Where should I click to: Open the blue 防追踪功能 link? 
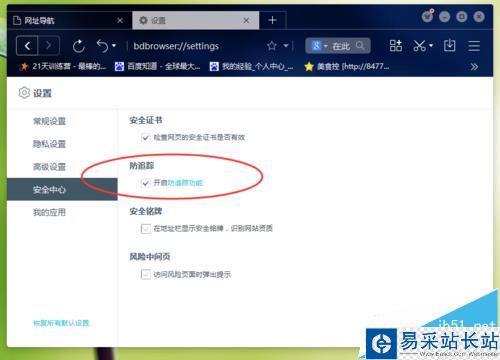pyautogui.click(x=185, y=183)
